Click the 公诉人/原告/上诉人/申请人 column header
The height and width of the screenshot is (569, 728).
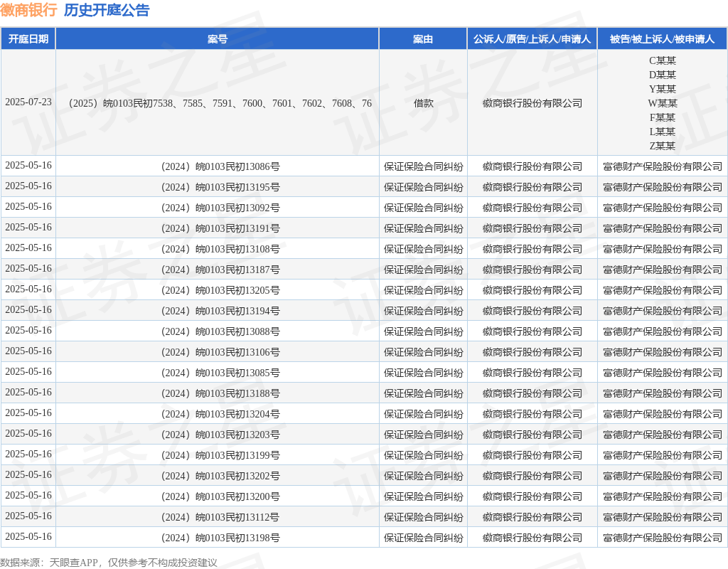532,39
